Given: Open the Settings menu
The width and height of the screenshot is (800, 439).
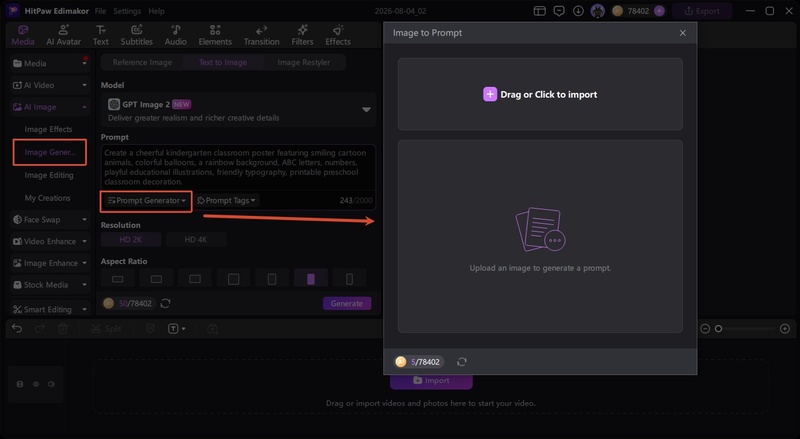Looking at the screenshot, I should click(127, 11).
